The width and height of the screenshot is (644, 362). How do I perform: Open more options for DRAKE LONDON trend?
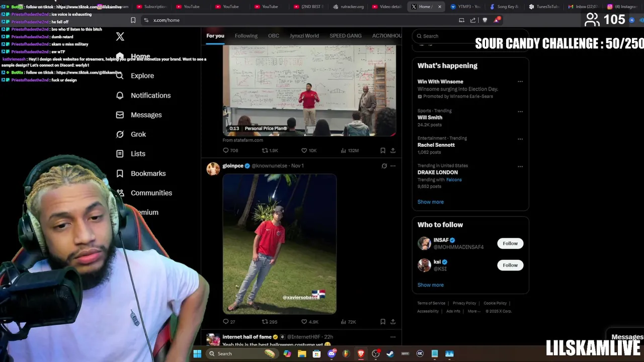tap(520, 166)
